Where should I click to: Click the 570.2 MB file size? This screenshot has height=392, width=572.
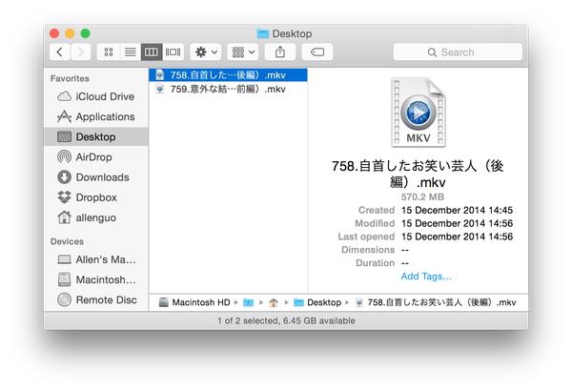coord(422,197)
